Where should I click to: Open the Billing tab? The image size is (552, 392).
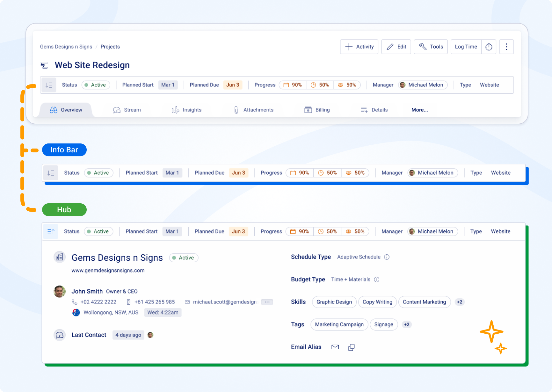click(x=317, y=110)
